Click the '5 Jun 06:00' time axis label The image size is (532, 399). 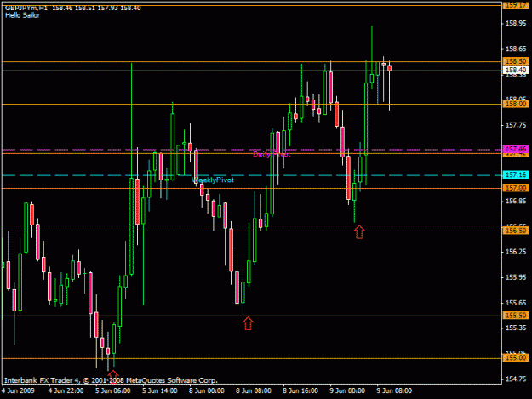point(112,390)
